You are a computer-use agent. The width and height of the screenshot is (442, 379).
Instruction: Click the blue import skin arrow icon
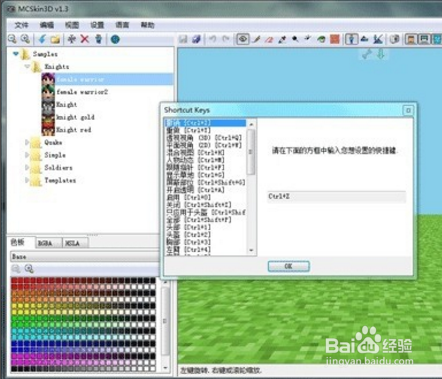pyautogui.click(x=42, y=39)
